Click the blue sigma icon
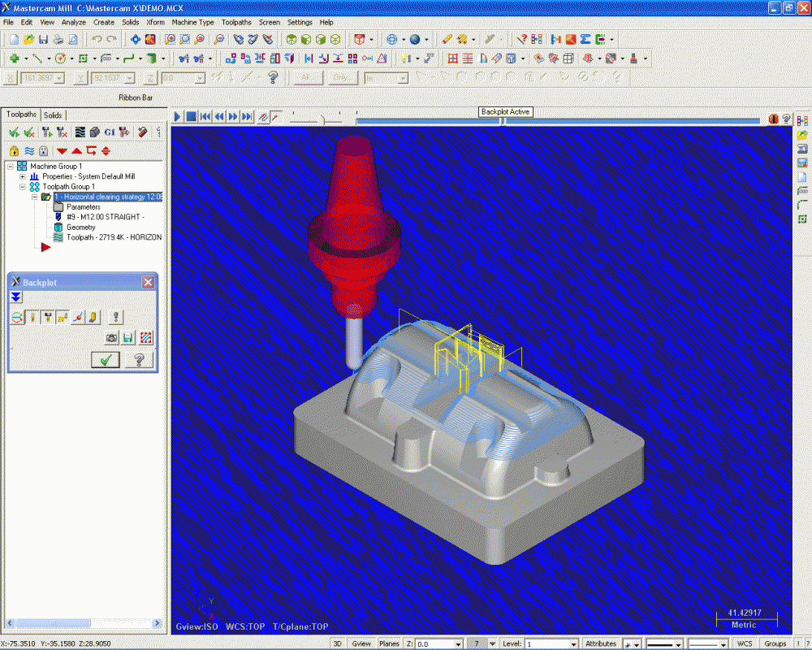The image size is (812, 650). pos(585,39)
